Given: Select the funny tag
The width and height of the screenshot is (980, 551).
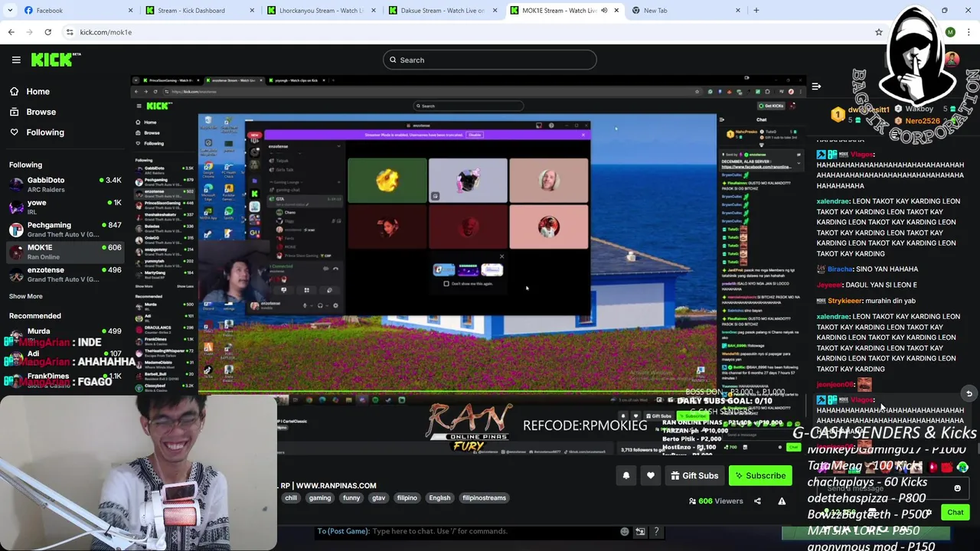Looking at the screenshot, I should pyautogui.click(x=351, y=498).
